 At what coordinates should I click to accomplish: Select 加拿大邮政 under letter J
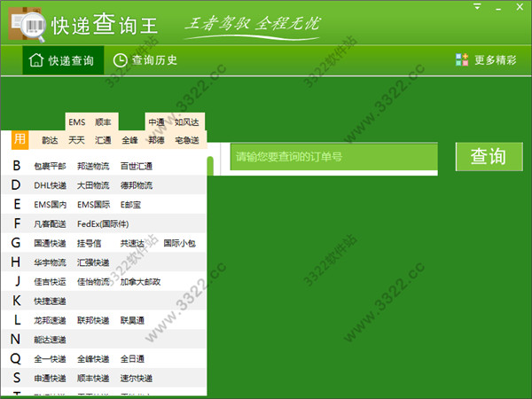point(140,282)
